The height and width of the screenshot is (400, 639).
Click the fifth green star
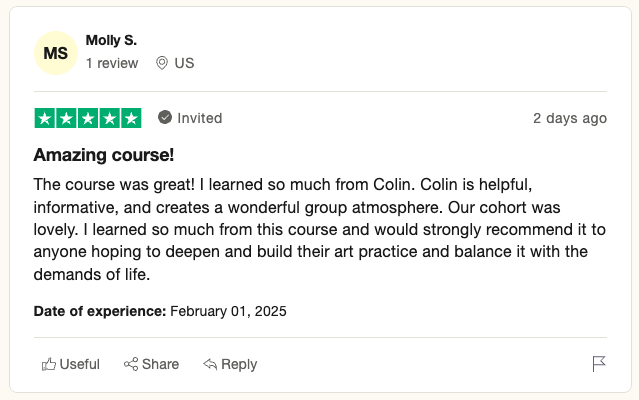(131, 118)
